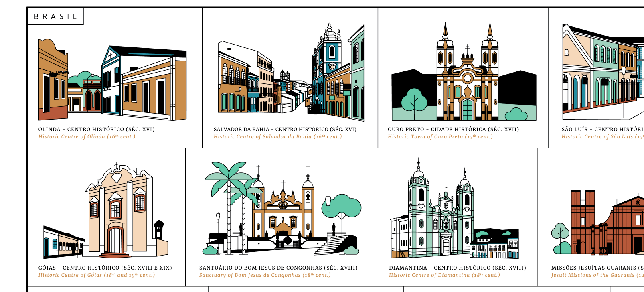Select the Missões Jesuítas Guaranis ruins illustration
This screenshot has width=644, height=292.
(597, 223)
